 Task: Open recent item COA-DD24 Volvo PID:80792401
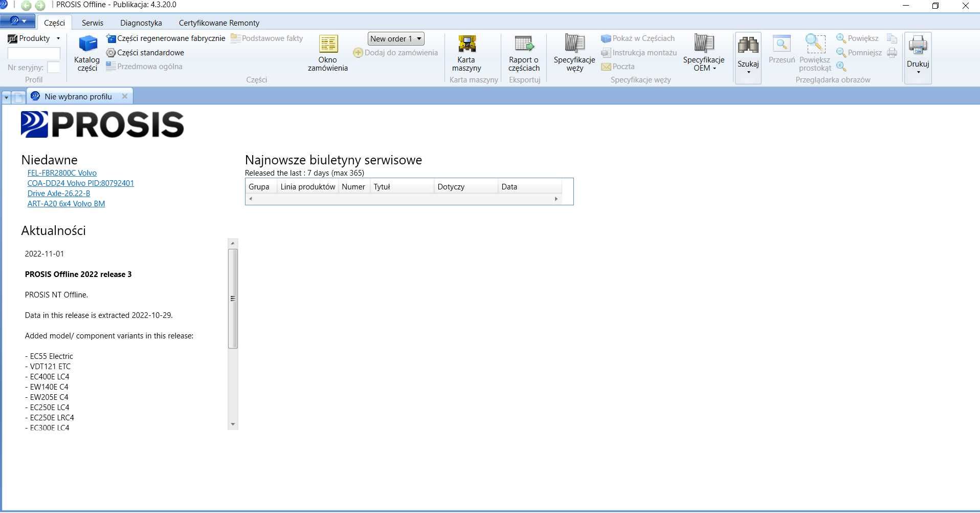[81, 183]
